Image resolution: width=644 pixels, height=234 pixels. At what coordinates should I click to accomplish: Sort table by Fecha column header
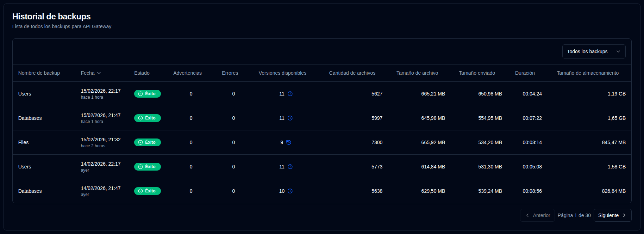88,73
